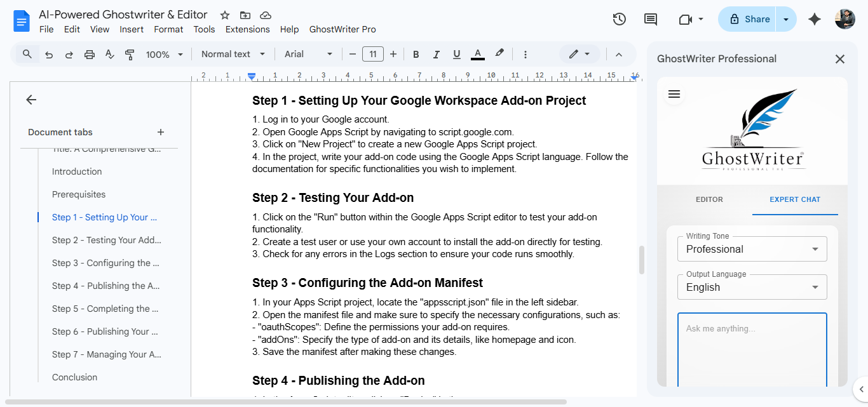Undo the last action
The image size is (868, 407).
tap(49, 54)
